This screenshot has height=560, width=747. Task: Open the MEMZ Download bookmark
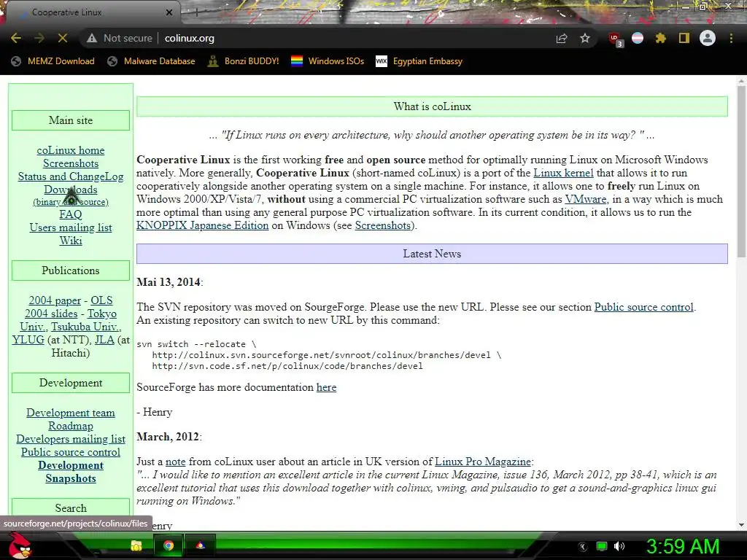(53, 61)
